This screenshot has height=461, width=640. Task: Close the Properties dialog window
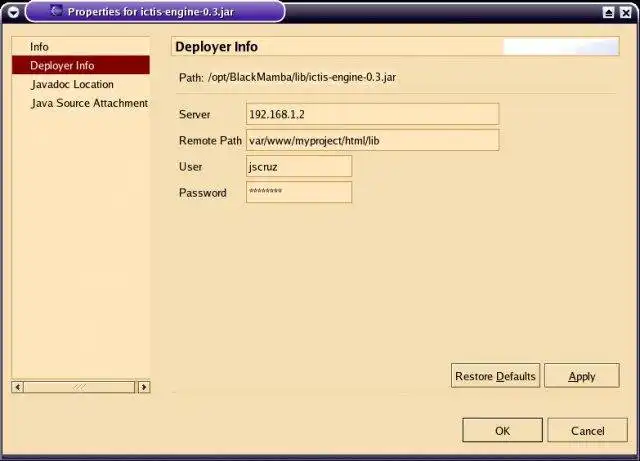pos(626,12)
